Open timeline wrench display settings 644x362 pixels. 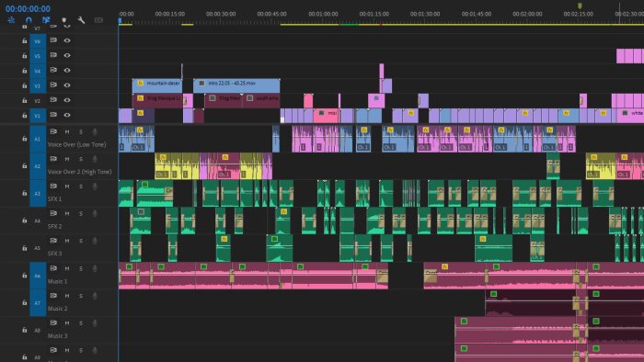pos(81,19)
